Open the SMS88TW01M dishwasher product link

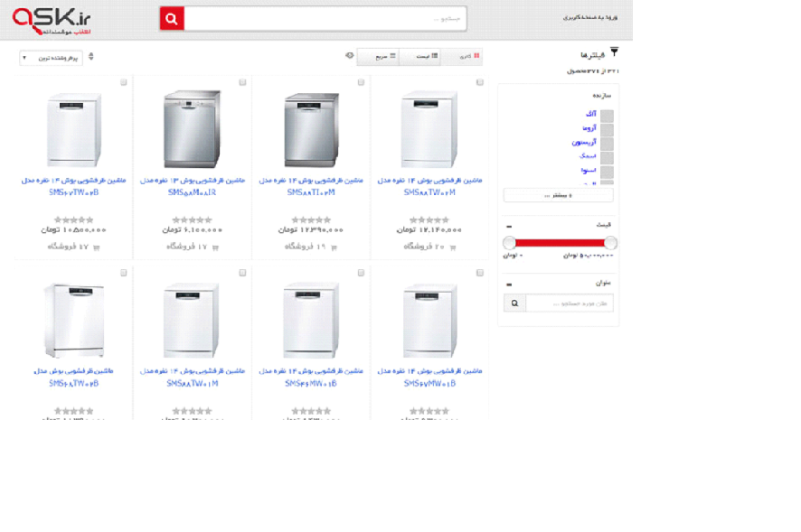[x=192, y=378]
